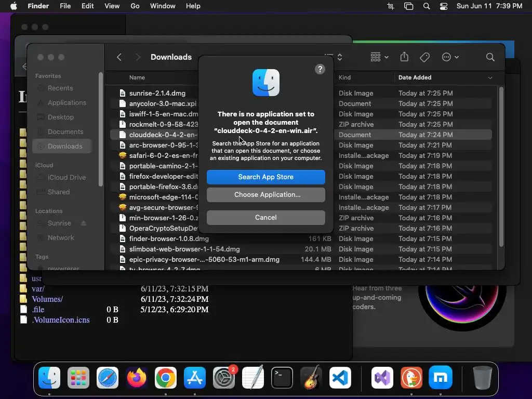Sort by Date Added chevron
This screenshot has width=532, height=399.
coord(490,78)
